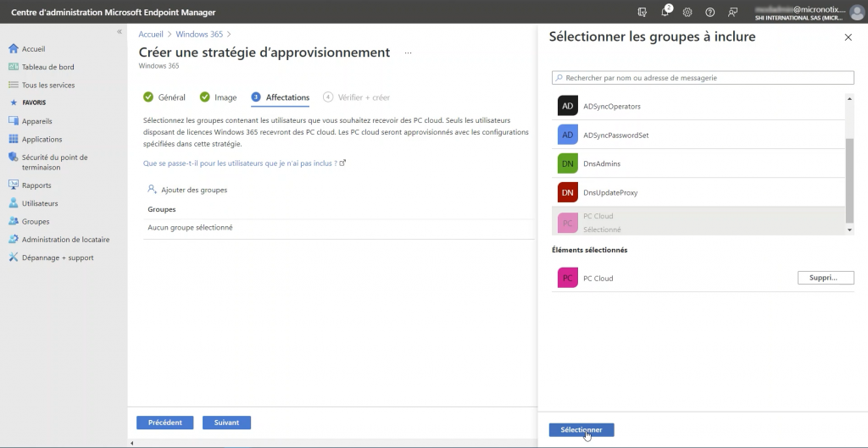Image resolution: width=868 pixels, height=448 pixels.
Task: Click the PC Cloud avatar under Éléments sélectionnés
Action: coord(567,279)
